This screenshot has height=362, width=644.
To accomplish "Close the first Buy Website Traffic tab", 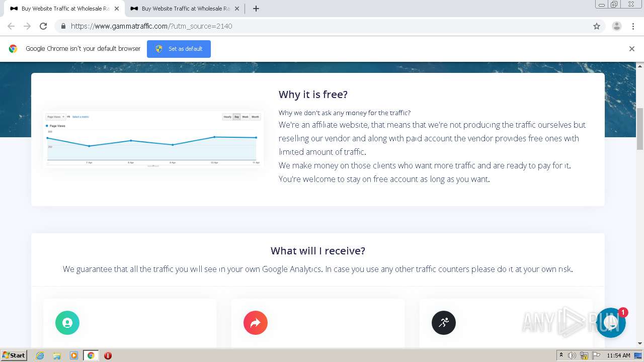I will 117,9.
